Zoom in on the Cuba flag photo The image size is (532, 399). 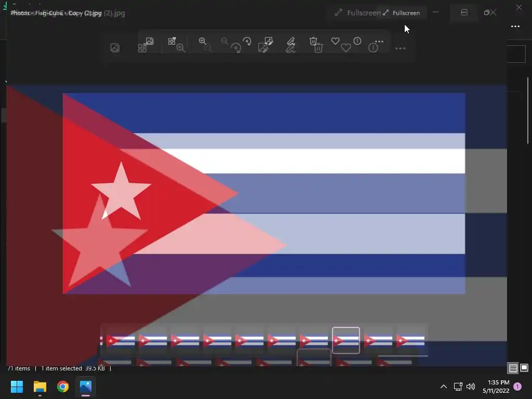point(203,41)
